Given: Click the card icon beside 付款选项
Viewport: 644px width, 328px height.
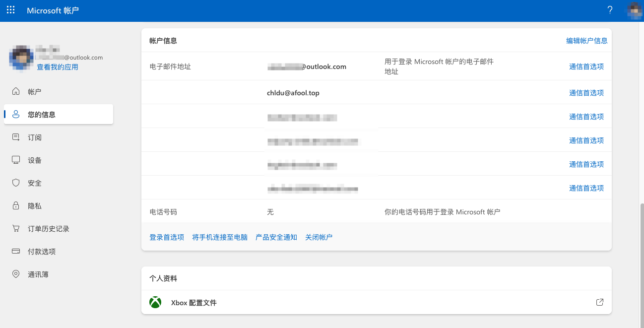Looking at the screenshot, I should (x=16, y=251).
